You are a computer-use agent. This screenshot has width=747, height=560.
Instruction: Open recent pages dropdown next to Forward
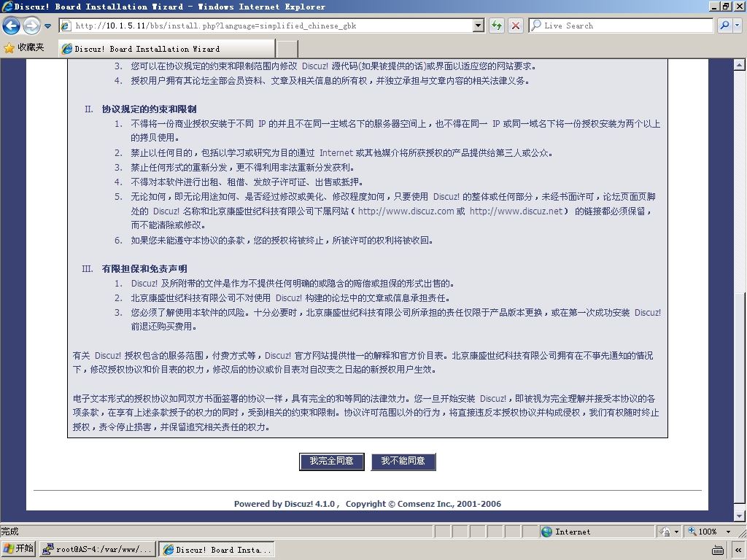pos(47,26)
